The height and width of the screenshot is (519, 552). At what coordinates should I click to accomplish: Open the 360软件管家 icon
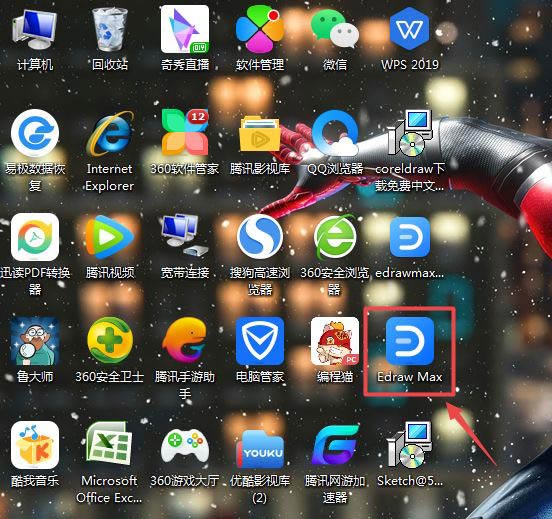185,133
